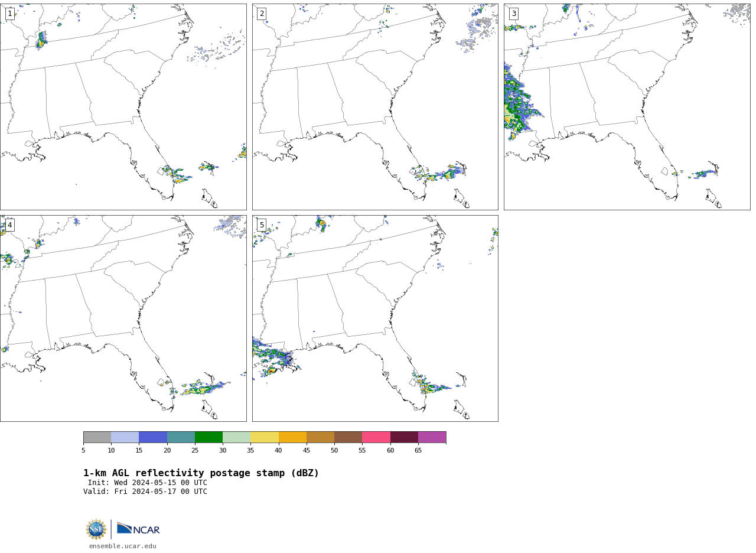Click the purple 65+ dBZ swatch
756x553 pixels.
click(432, 437)
